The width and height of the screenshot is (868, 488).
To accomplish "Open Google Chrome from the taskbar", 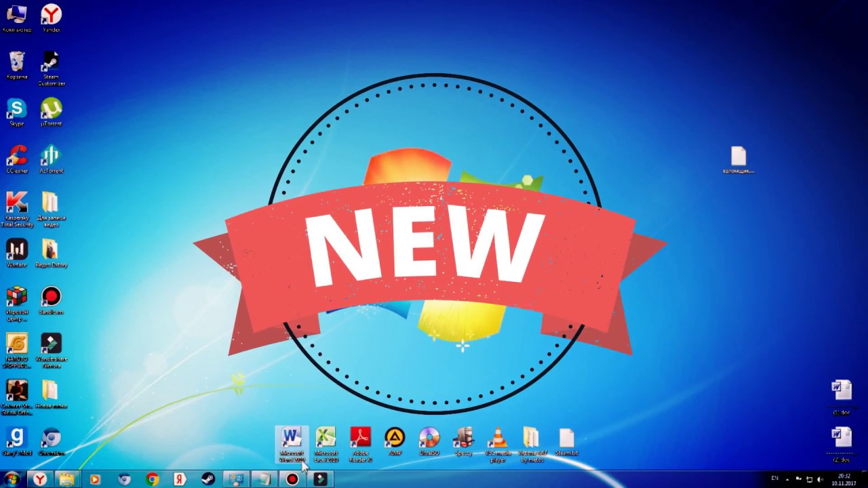I will (x=153, y=479).
